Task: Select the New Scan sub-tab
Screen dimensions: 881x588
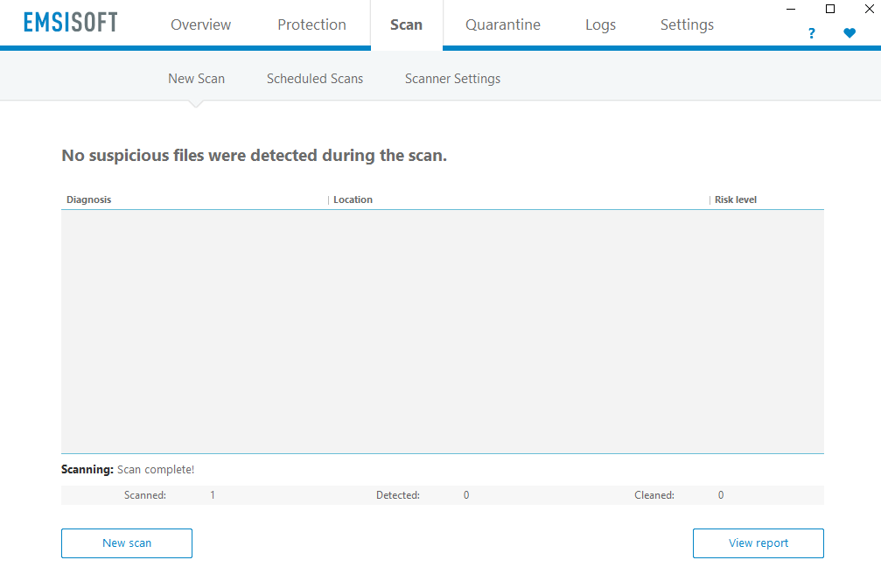Action: (x=196, y=79)
